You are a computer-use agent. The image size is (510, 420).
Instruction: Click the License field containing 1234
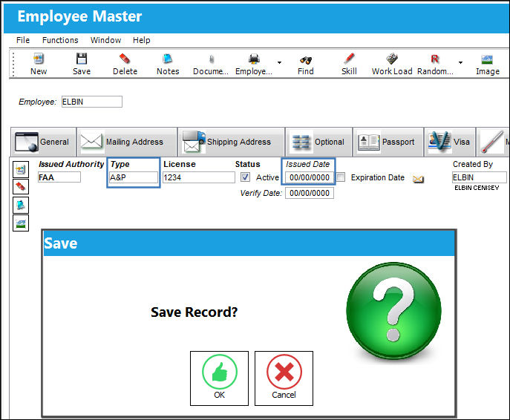[x=199, y=177]
